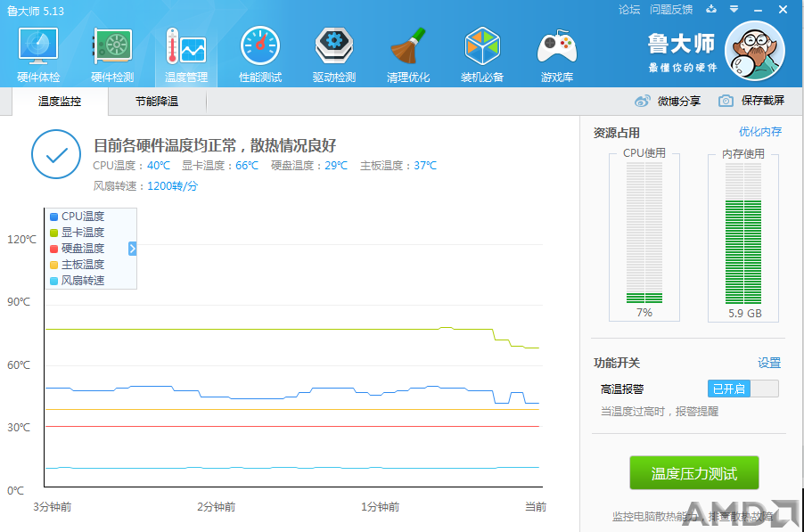804x532 pixels.
Task: Open the 装机必备 cube icon
Action: 482,46
